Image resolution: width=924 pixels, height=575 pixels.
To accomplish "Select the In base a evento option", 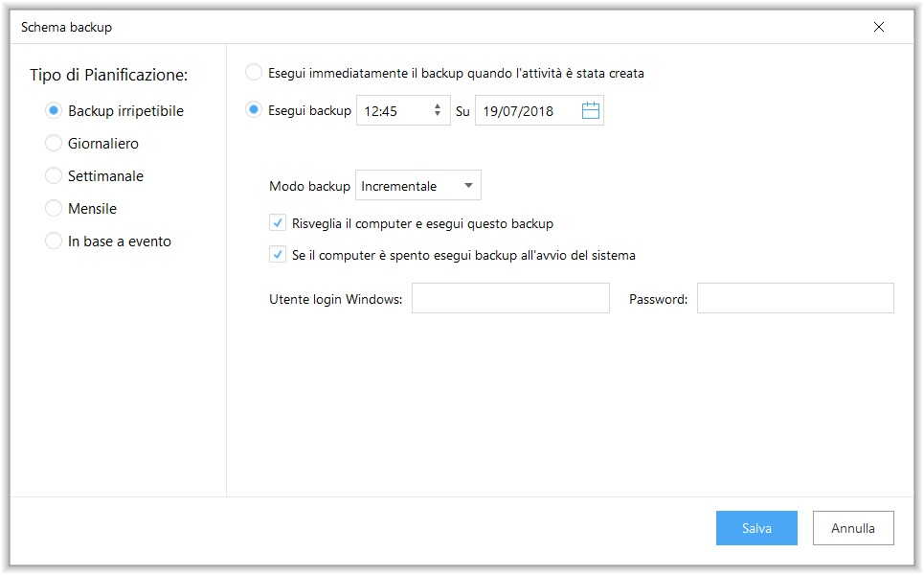I will click(54, 241).
